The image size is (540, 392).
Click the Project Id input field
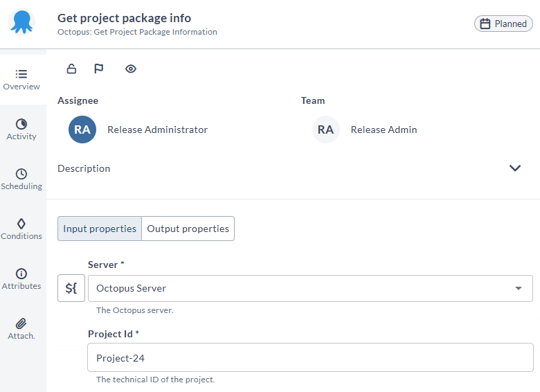(x=310, y=357)
